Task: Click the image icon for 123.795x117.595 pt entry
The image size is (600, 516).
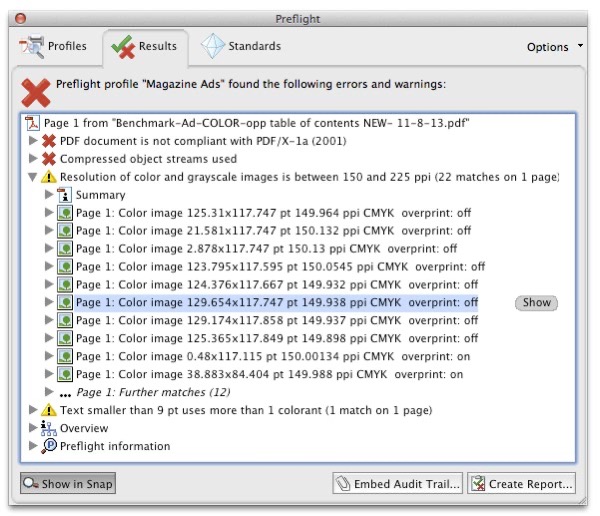Action: [x=65, y=266]
